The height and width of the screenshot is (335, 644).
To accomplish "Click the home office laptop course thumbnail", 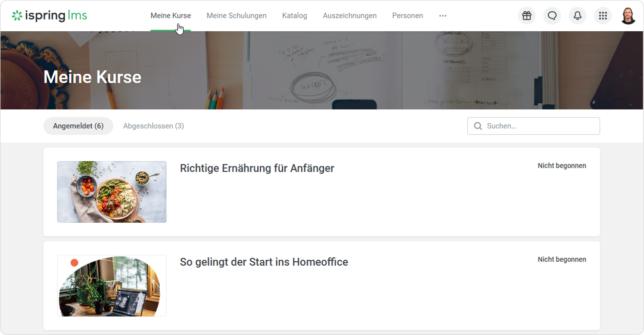I will pos(112,286).
